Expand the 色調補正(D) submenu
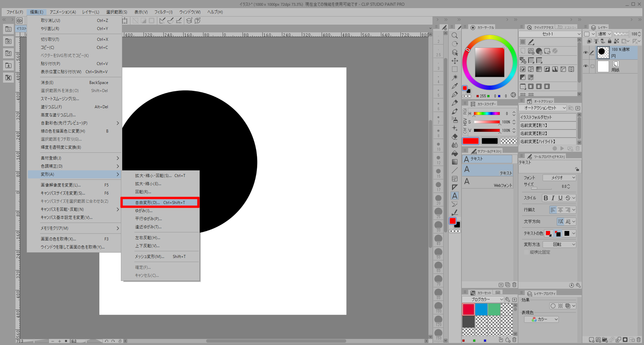644x345 pixels. (x=74, y=166)
